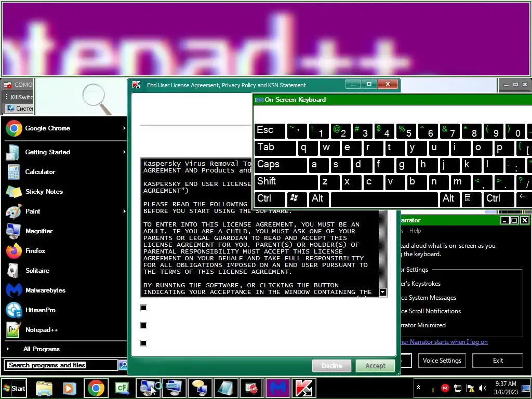Launch Getting Started from its Start menu icon

[13, 152]
